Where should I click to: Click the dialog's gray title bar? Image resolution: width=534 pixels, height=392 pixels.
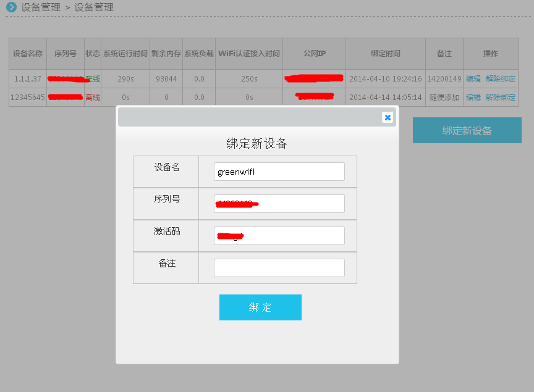247,117
